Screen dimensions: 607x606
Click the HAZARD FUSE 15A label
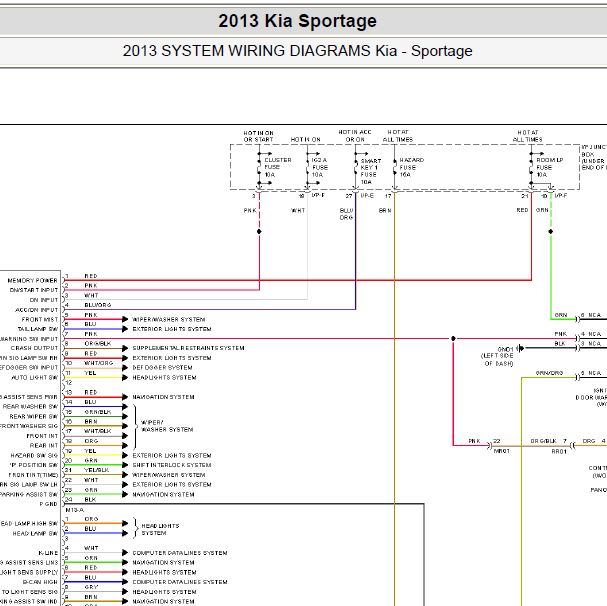412,167
